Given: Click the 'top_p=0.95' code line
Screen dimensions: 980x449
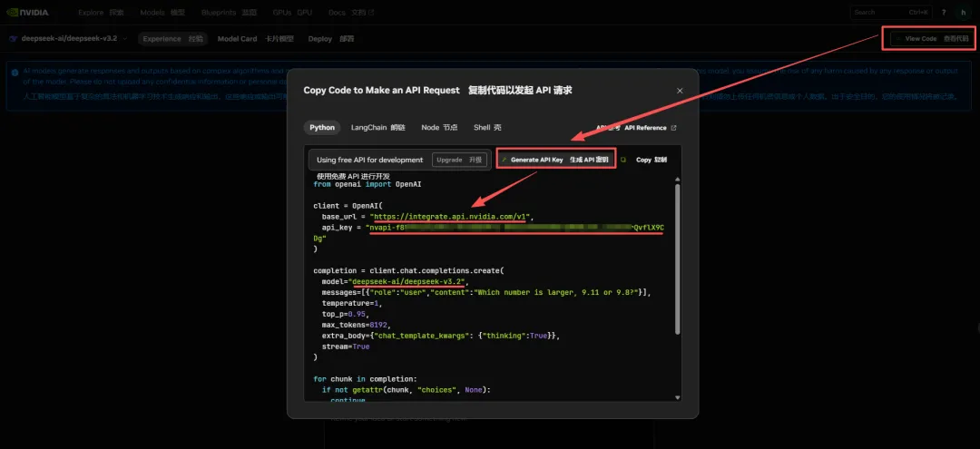Looking at the screenshot, I should (345, 314).
